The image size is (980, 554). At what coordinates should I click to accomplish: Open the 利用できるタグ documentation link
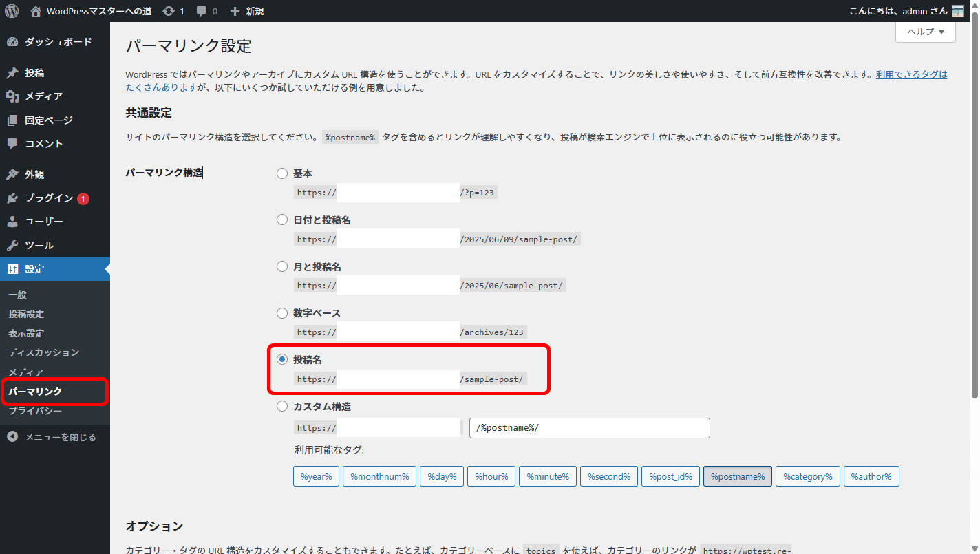coord(911,74)
